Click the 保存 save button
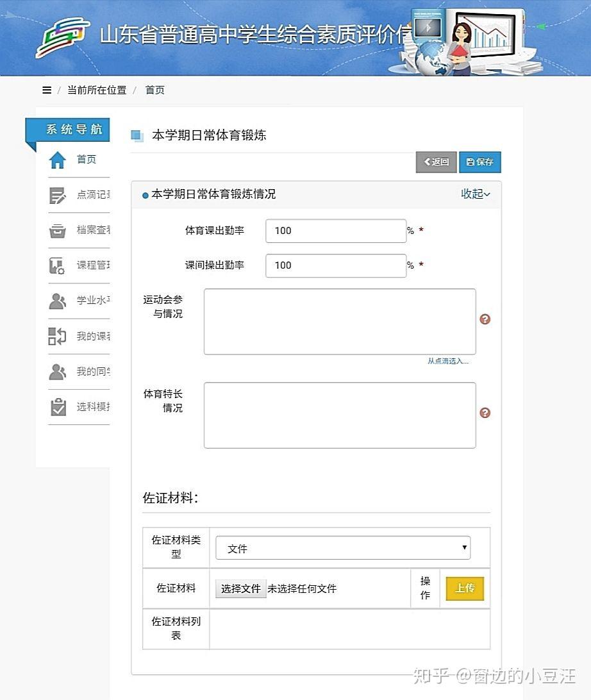Screen dimensions: 591x700 [479, 162]
